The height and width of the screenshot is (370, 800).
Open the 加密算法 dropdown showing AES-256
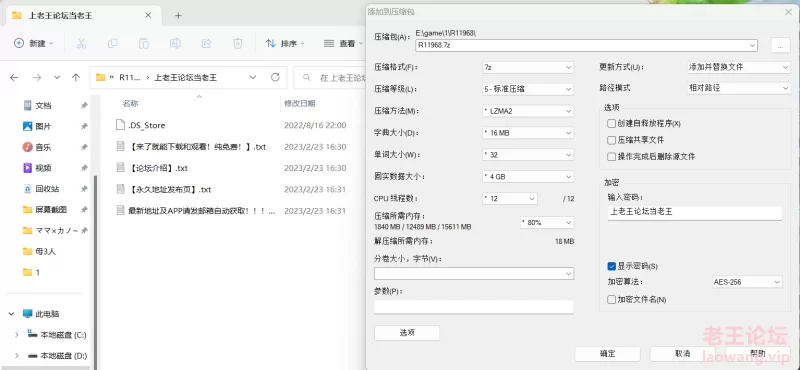click(x=747, y=282)
